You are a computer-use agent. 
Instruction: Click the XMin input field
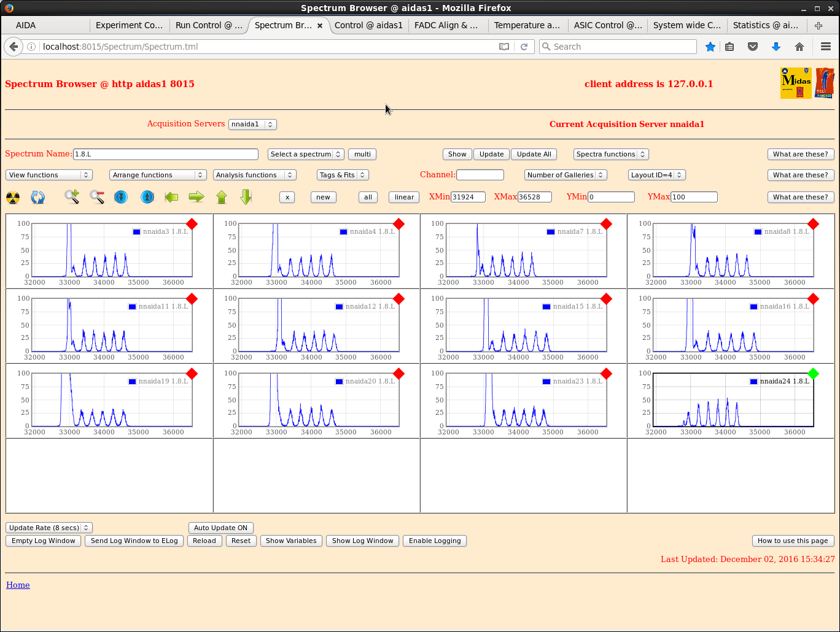[x=468, y=197]
